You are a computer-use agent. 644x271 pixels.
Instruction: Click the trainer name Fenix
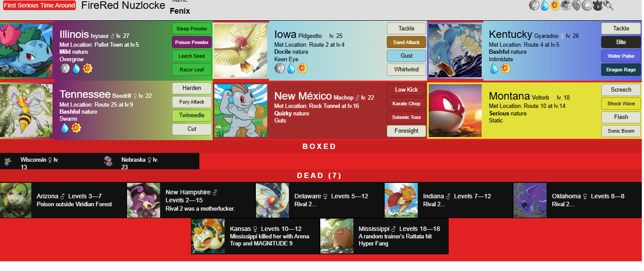click(x=180, y=11)
